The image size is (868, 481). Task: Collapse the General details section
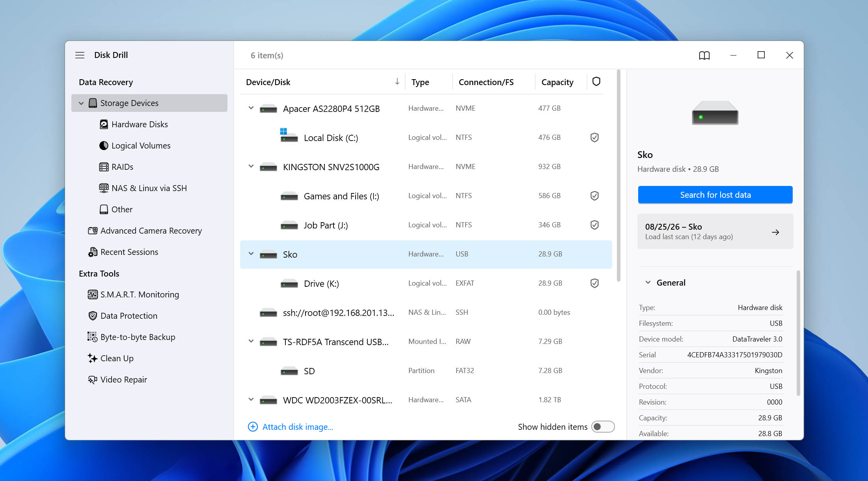pos(648,282)
